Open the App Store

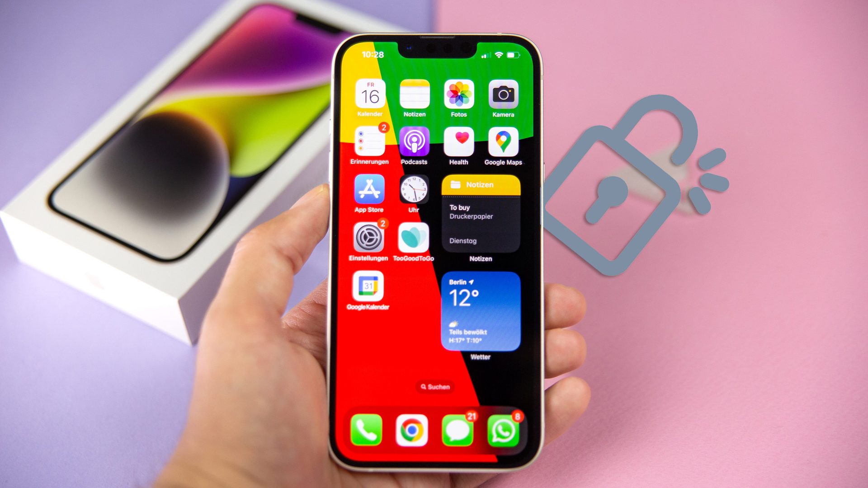pos(368,189)
